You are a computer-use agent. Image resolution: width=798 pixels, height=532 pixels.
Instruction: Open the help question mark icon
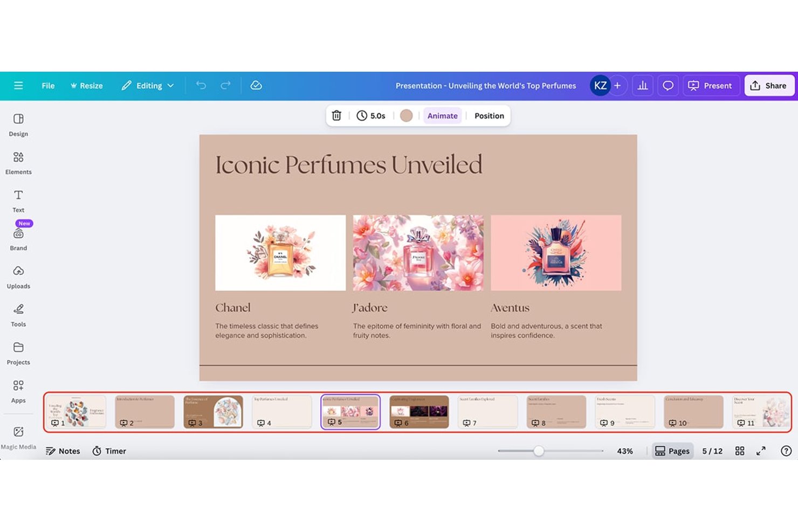pyautogui.click(x=786, y=451)
